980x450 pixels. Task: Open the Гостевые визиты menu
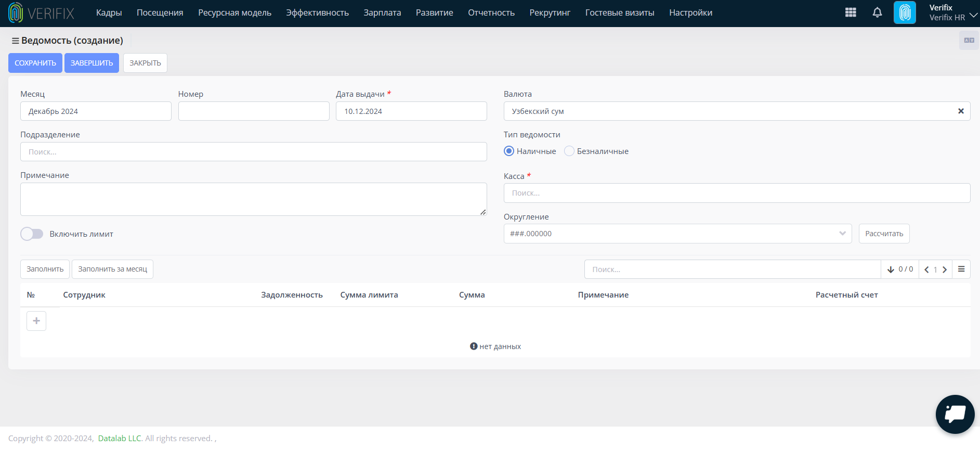point(620,12)
